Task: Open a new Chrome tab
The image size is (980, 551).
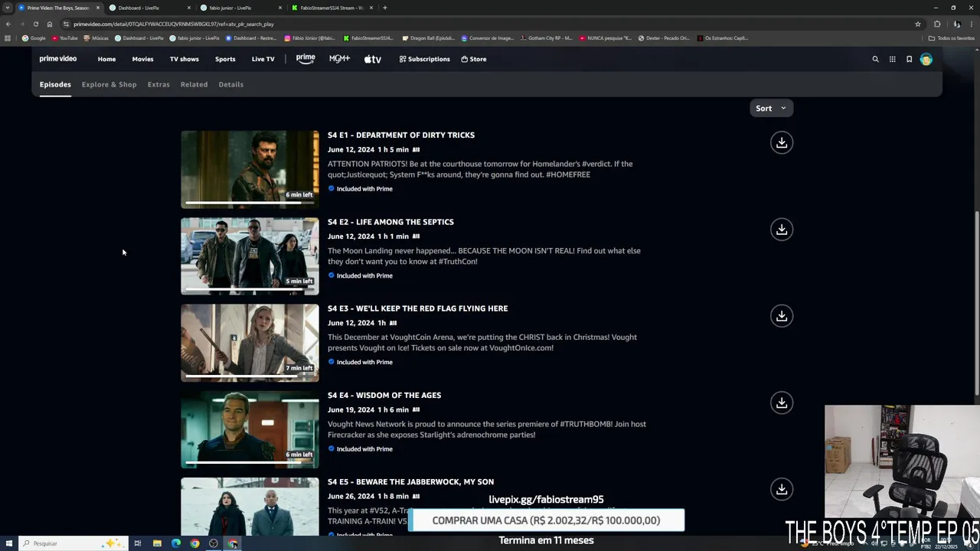Action: pos(384,8)
